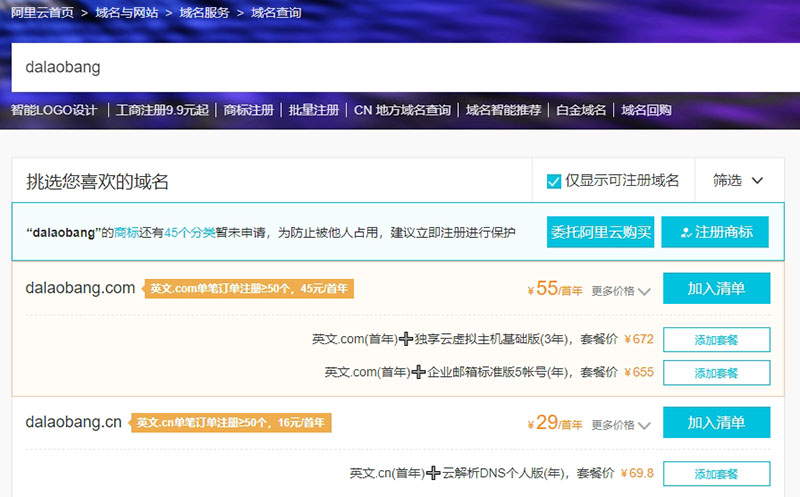800x497 pixels.
Task: Expand 更多价格 for dalaobang.cn
Action: (x=621, y=425)
